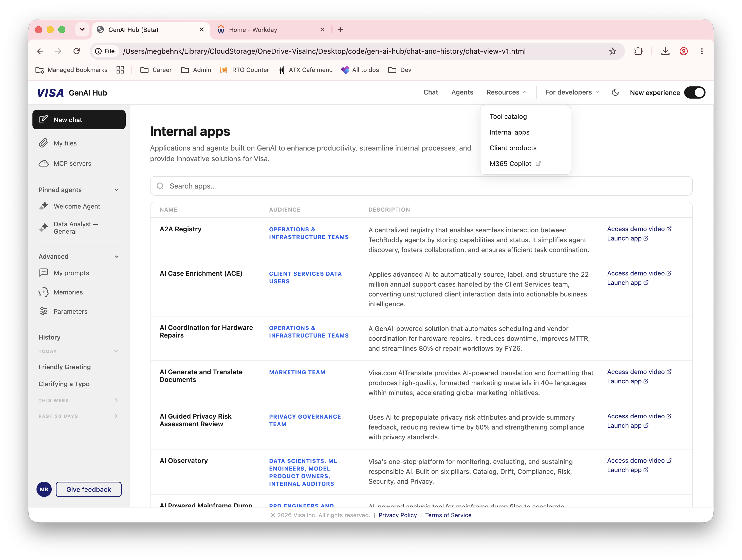
Task: Click the MB user avatar
Action: click(x=44, y=489)
